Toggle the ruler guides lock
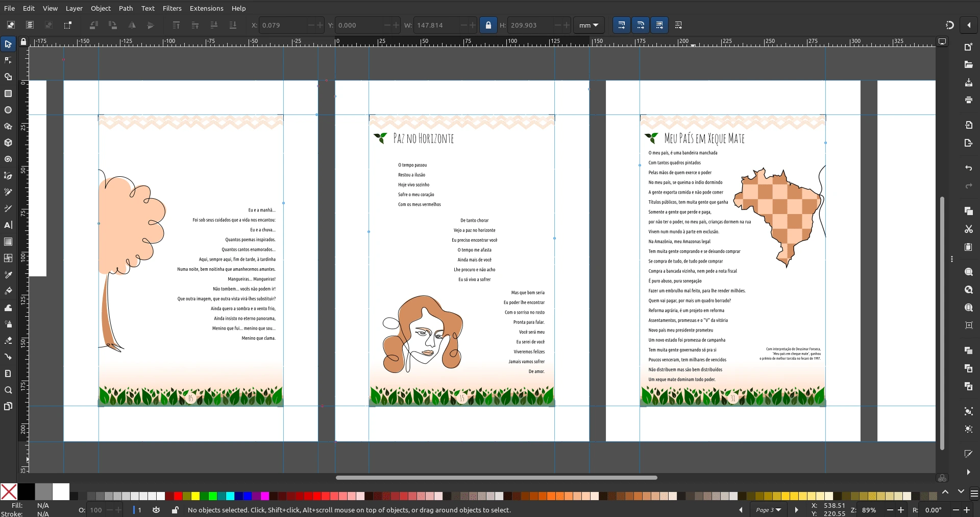This screenshot has height=517, width=980. [23, 42]
